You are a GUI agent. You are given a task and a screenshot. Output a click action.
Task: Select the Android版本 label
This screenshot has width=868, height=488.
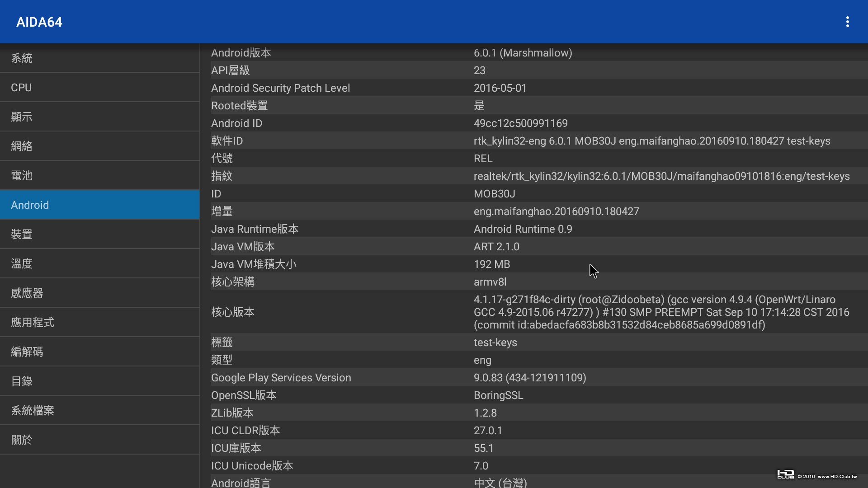[x=241, y=53]
